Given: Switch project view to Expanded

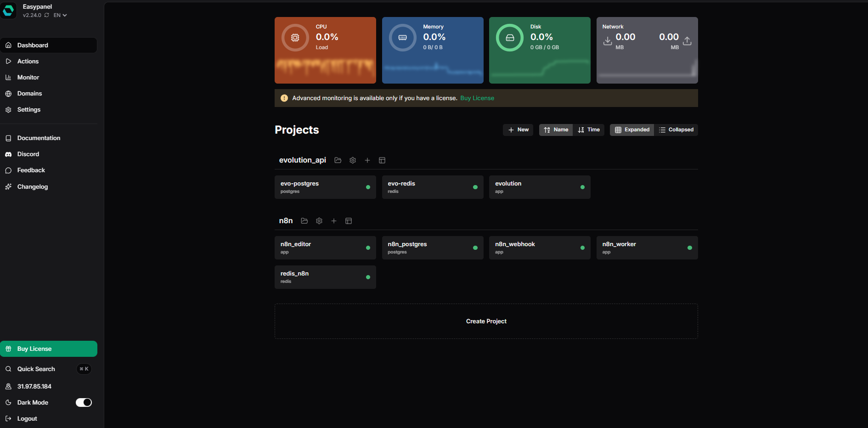Looking at the screenshot, I should tap(632, 130).
